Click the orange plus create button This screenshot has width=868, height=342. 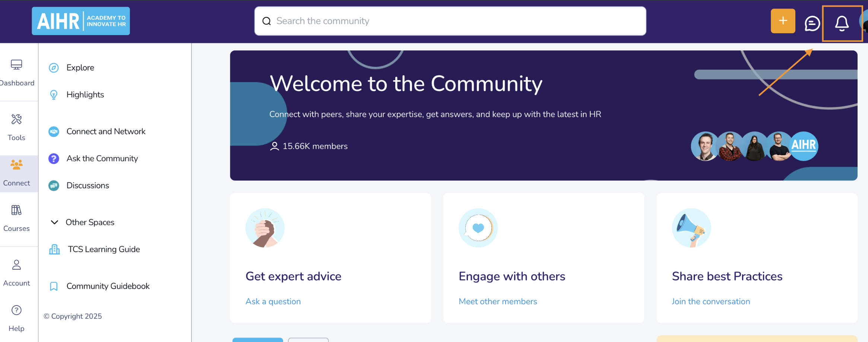click(x=783, y=21)
